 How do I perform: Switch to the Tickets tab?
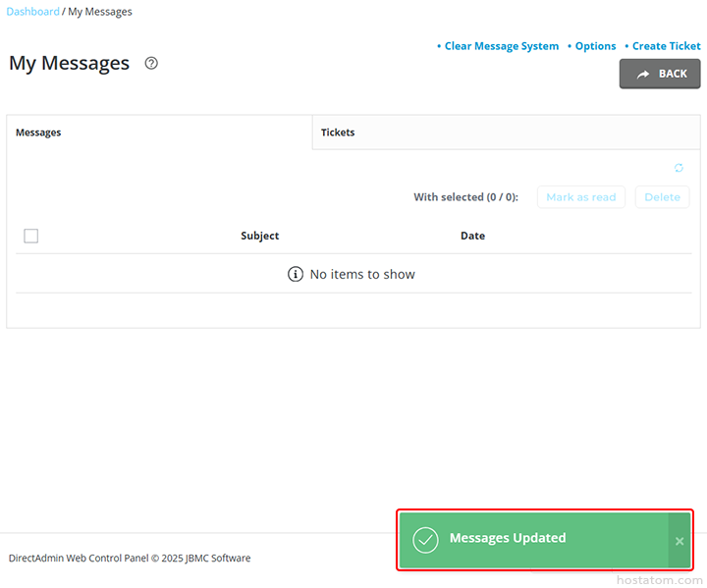338,133
